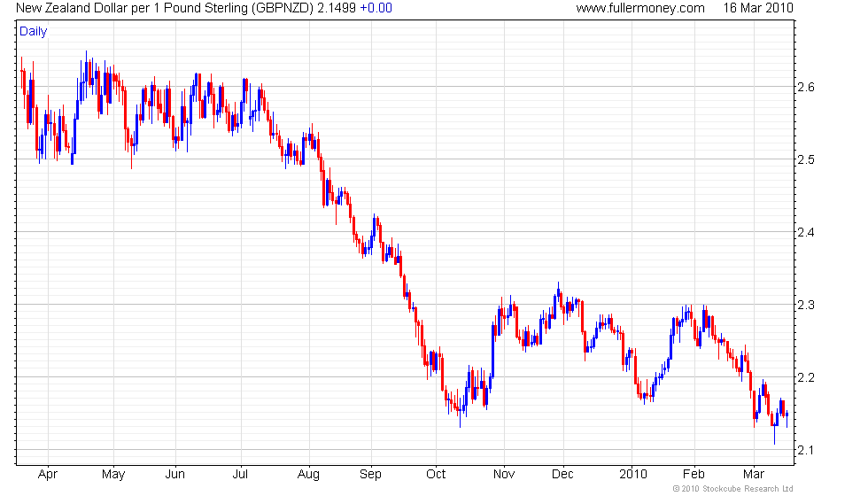Select the Apr marker on time axis
This screenshot has width=868, height=496.
[x=47, y=473]
